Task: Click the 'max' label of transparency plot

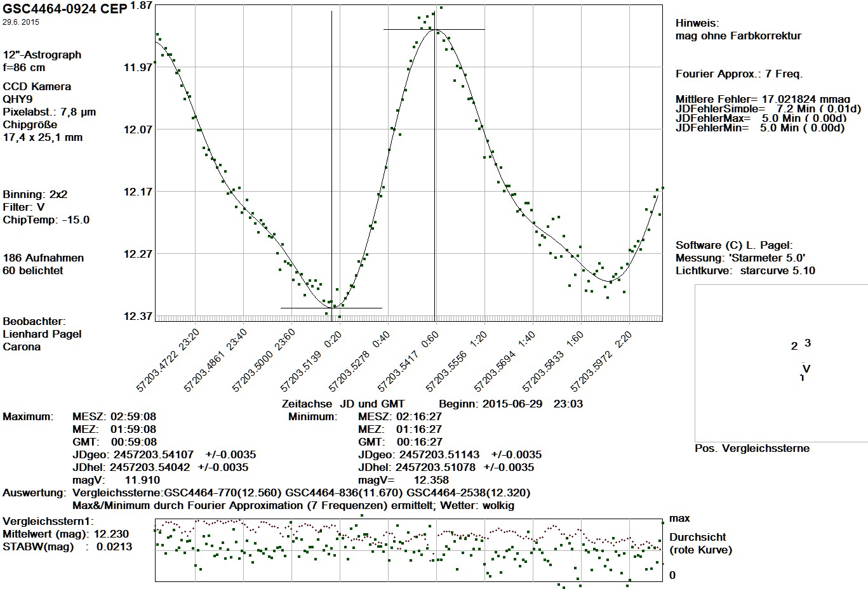Action: [679, 519]
